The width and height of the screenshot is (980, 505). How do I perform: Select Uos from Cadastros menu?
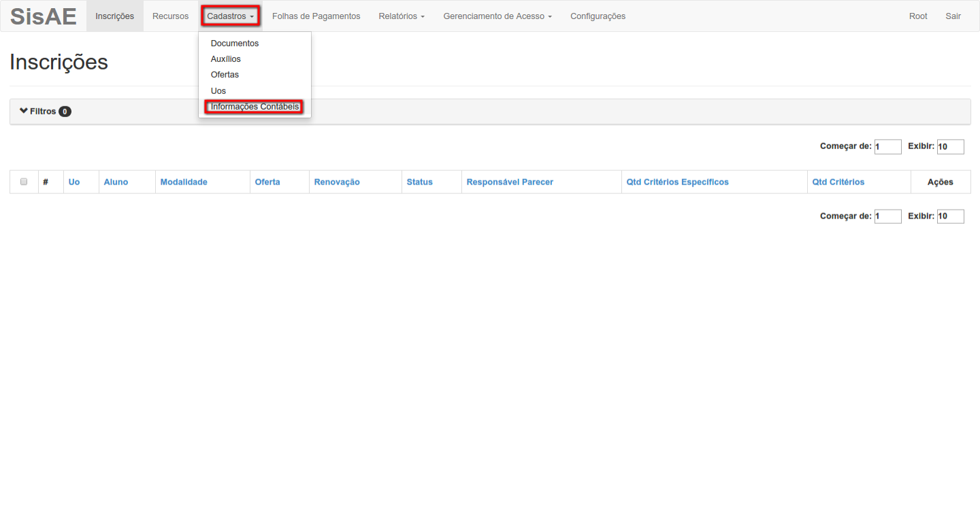[218, 91]
